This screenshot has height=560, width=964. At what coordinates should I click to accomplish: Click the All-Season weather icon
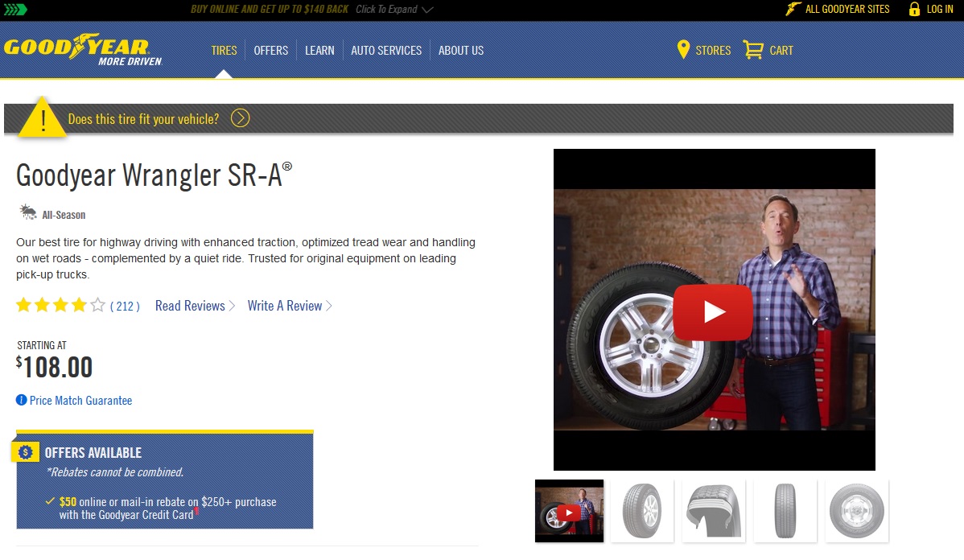pos(27,212)
